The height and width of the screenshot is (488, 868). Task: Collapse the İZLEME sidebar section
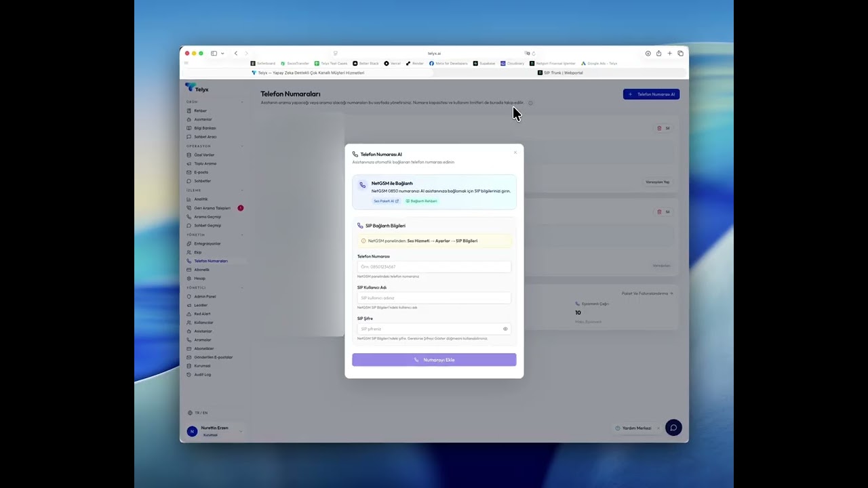(x=241, y=190)
